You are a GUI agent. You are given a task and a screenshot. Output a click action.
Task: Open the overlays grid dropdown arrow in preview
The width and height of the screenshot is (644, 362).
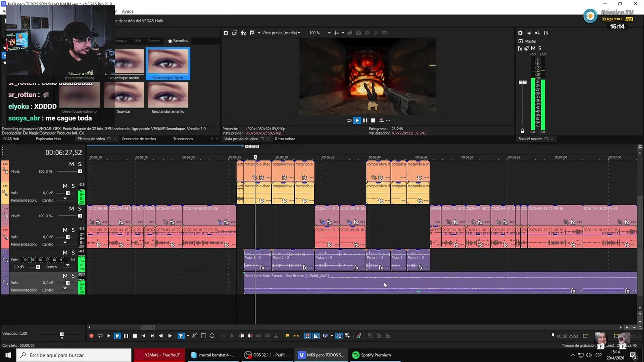tap(343, 33)
